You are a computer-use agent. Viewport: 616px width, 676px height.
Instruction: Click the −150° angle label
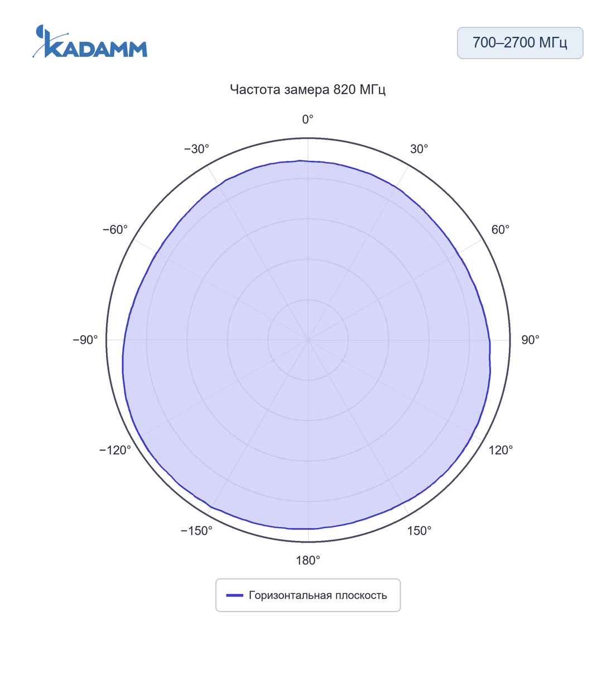(196, 531)
